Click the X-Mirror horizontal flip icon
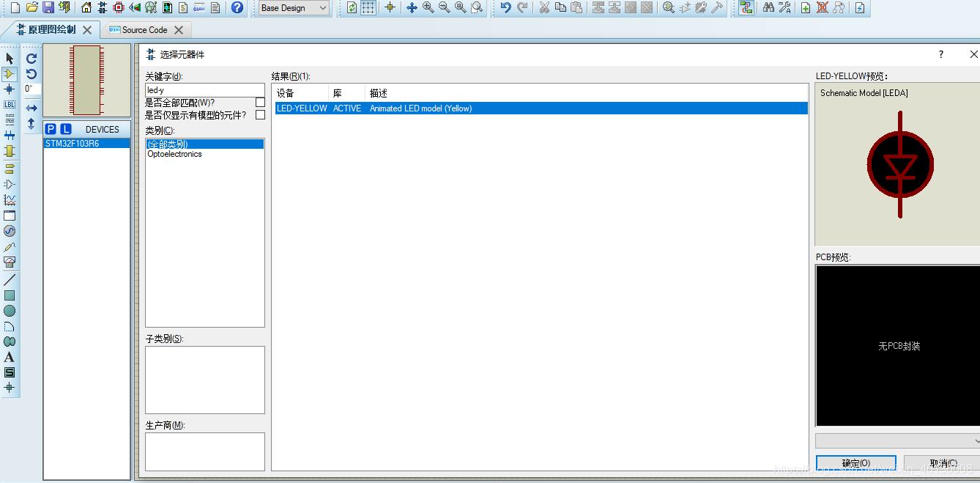 tap(31, 108)
